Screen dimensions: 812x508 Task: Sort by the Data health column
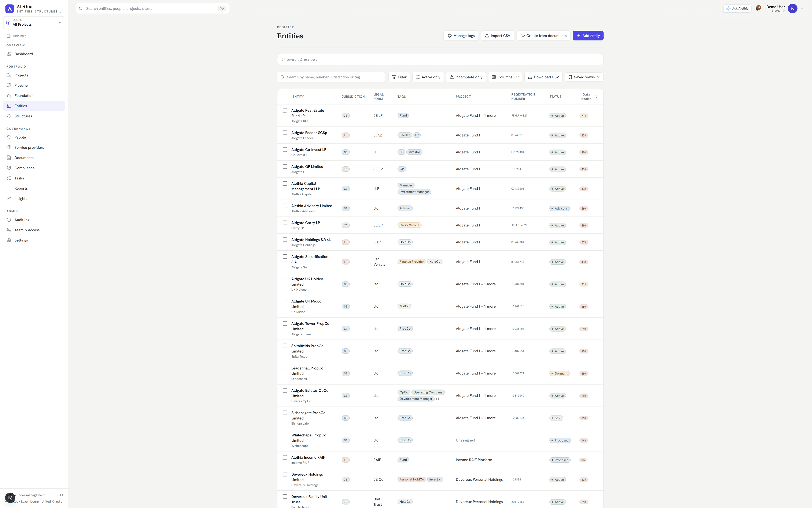click(x=589, y=97)
